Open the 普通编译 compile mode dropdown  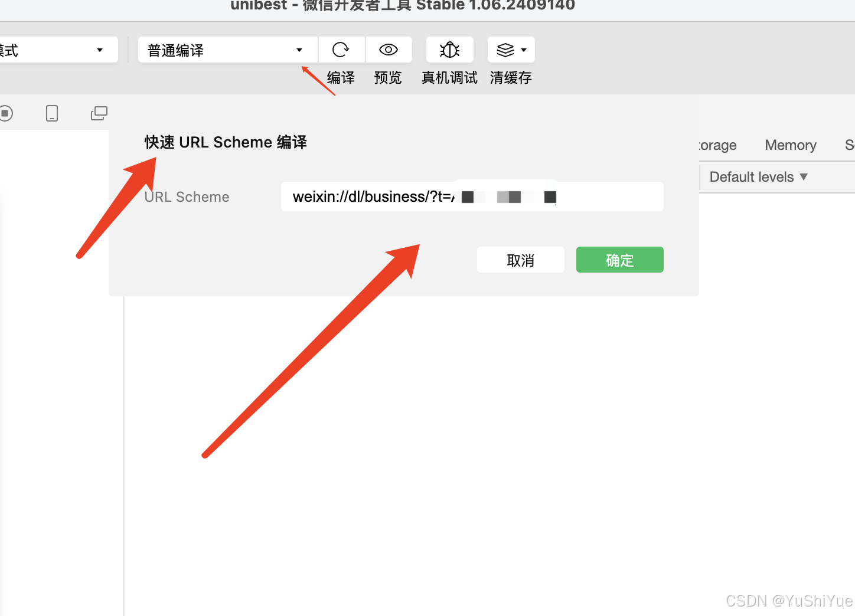tap(228, 50)
